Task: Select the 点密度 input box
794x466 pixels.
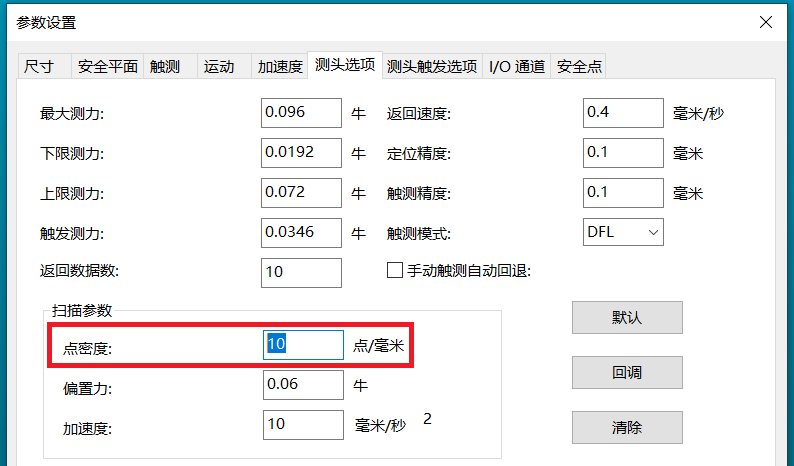Action: pos(303,345)
